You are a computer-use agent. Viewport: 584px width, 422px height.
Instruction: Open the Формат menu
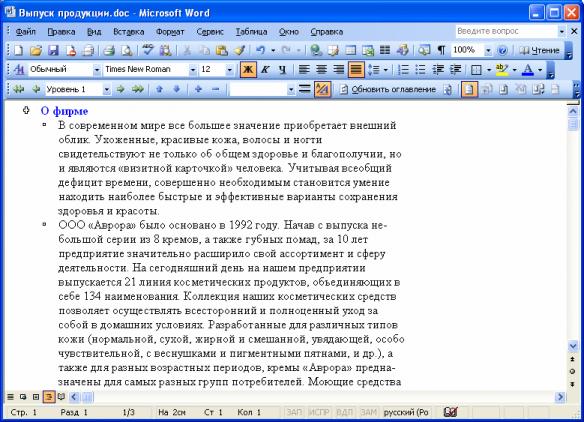[x=170, y=32]
